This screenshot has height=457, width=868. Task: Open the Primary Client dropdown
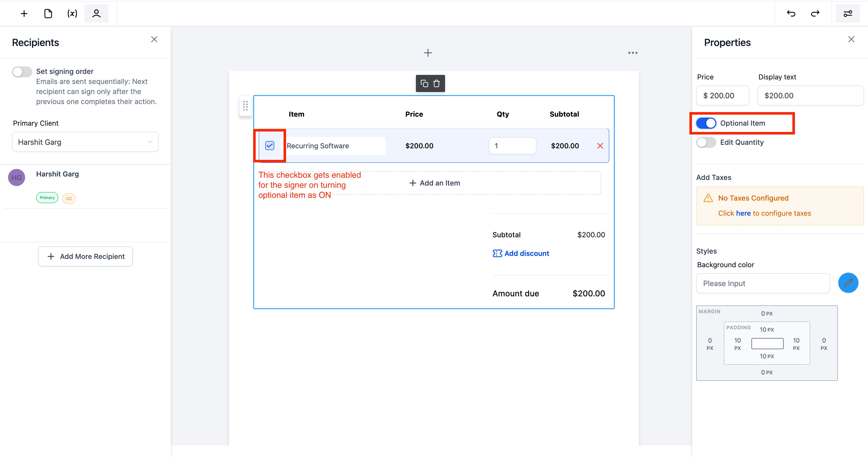[85, 142]
